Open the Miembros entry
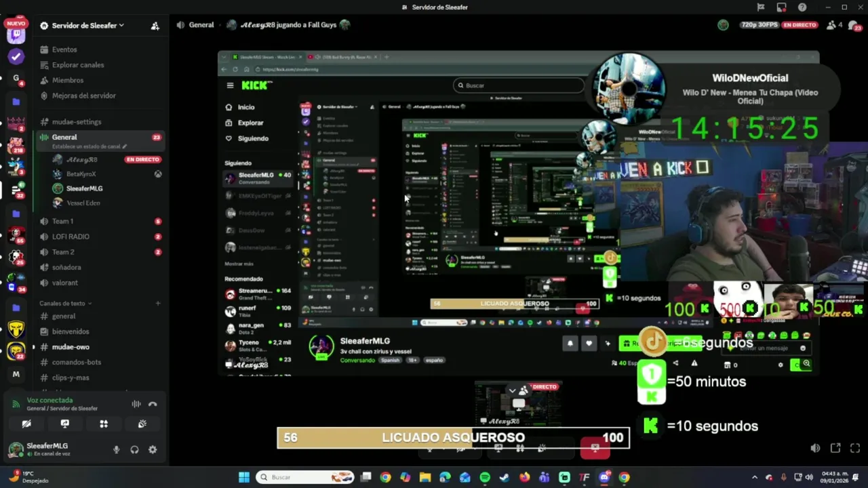Viewport: 868px width, 488px height. click(68, 80)
